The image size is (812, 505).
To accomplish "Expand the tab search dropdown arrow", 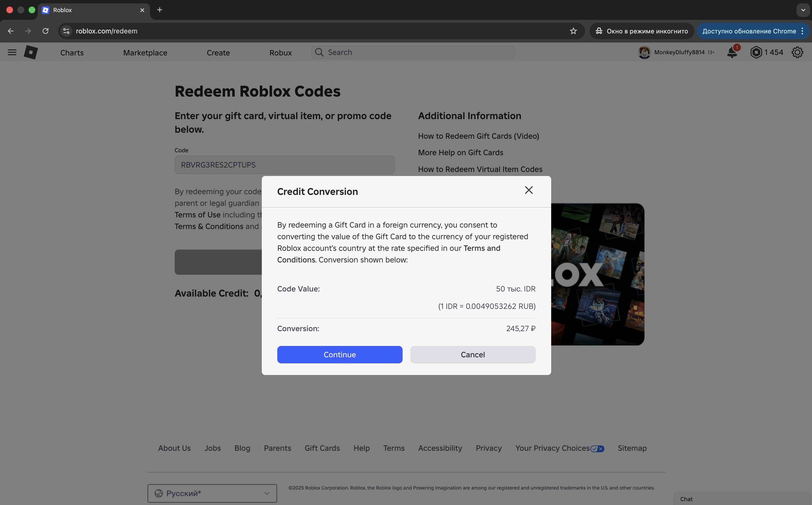I will (803, 10).
